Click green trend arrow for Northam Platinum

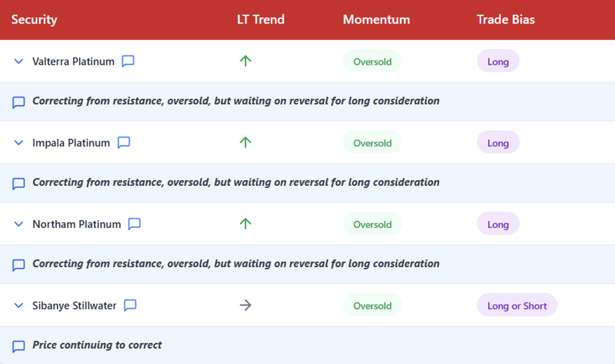(245, 224)
